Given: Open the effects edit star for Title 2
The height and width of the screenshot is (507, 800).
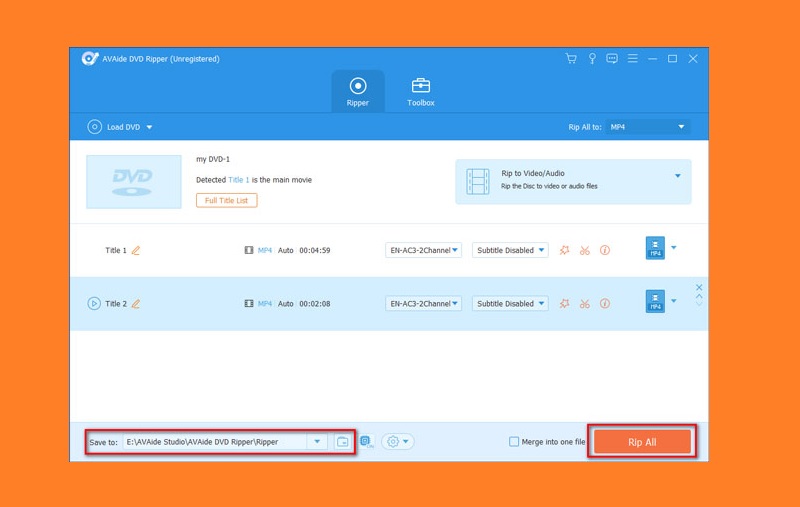Looking at the screenshot, I should click(565, 304).
